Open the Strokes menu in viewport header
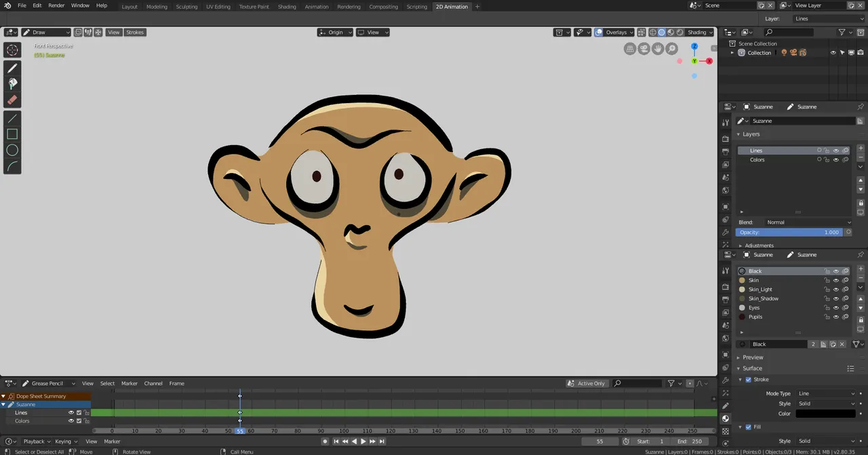The width and height of the screenshot is (868, 455). (135, 33)
